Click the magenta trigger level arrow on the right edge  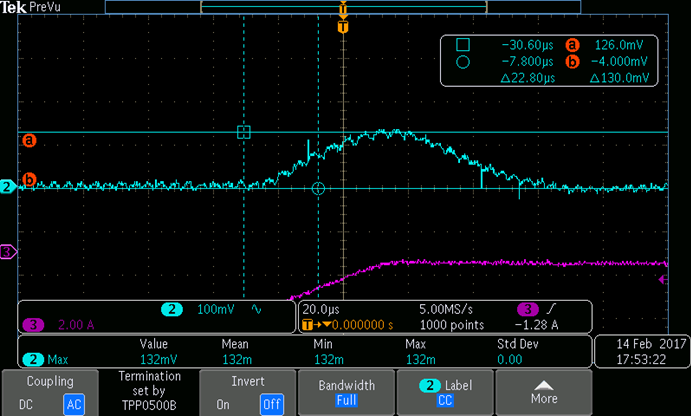663,279
